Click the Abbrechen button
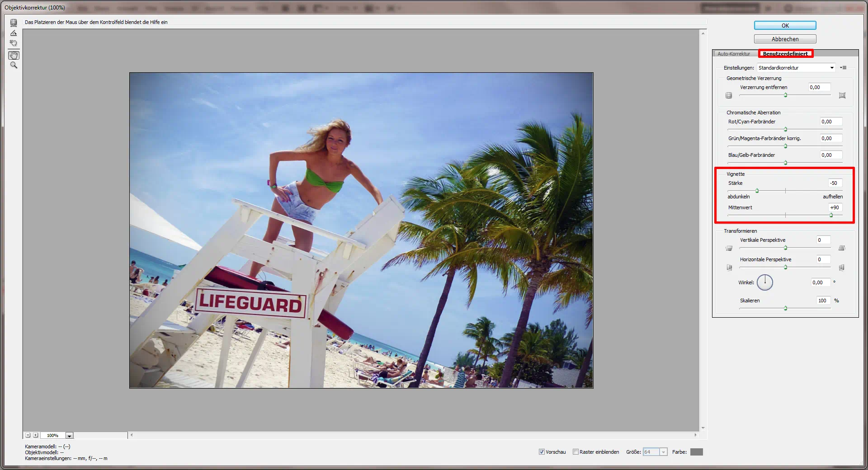This screenshot has width=868, height=470. 785,39
